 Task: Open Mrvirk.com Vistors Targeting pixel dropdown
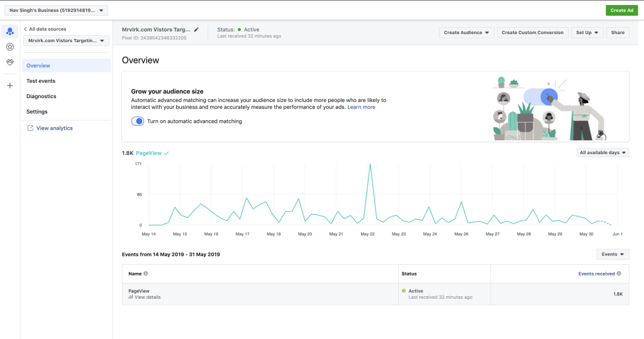click(66, 41)
